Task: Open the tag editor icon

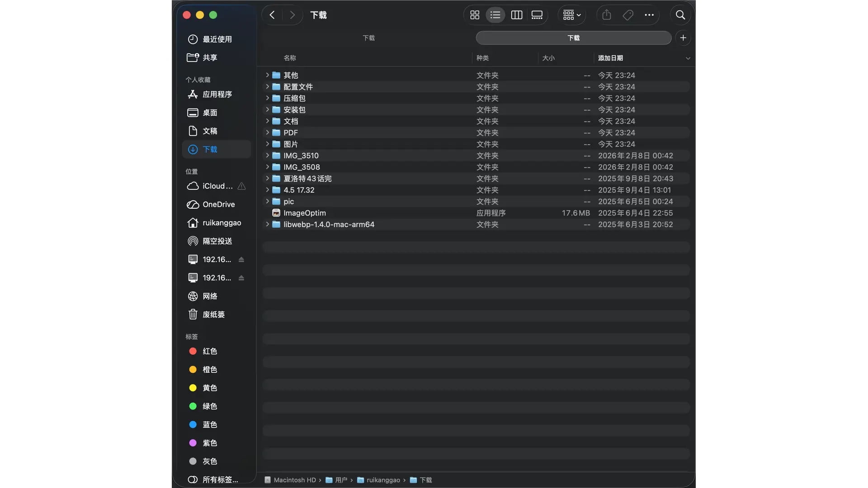Action: (628, 15)
